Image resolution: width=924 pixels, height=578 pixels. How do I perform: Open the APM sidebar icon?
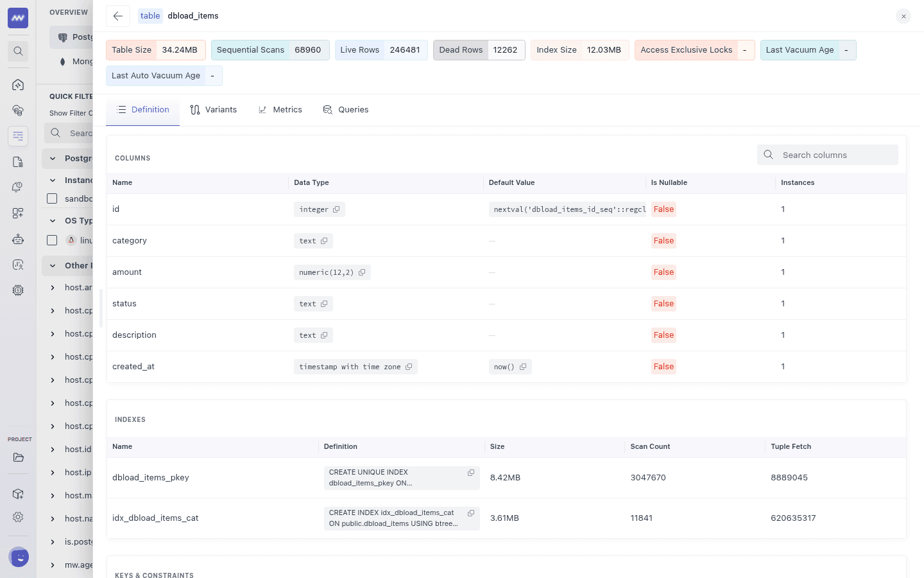click(18, 110)
